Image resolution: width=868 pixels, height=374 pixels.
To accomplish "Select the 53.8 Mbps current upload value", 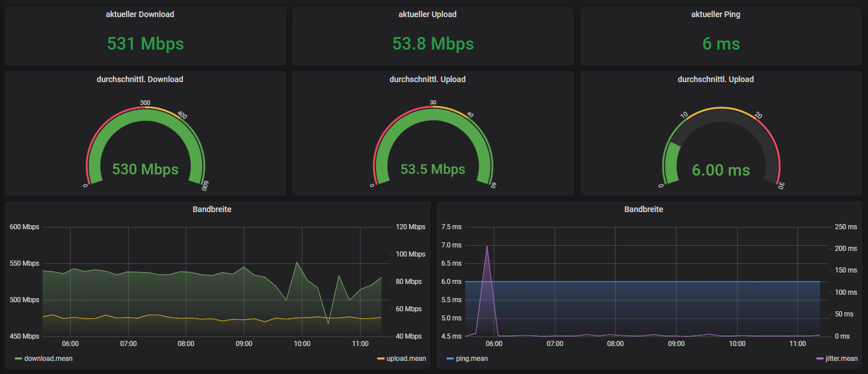I will click(433, 43).
